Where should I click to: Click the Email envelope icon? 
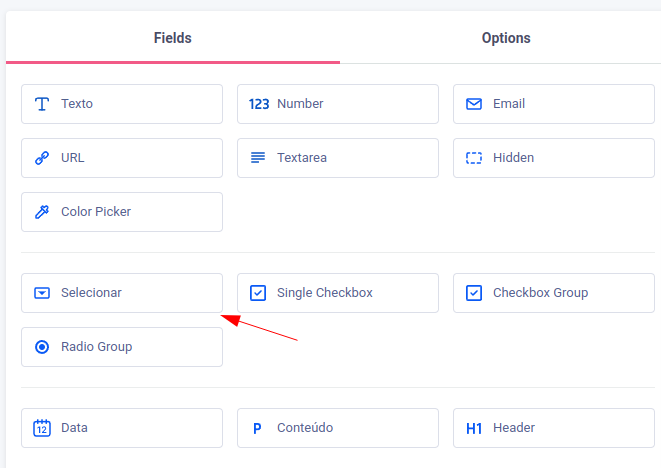474,104
